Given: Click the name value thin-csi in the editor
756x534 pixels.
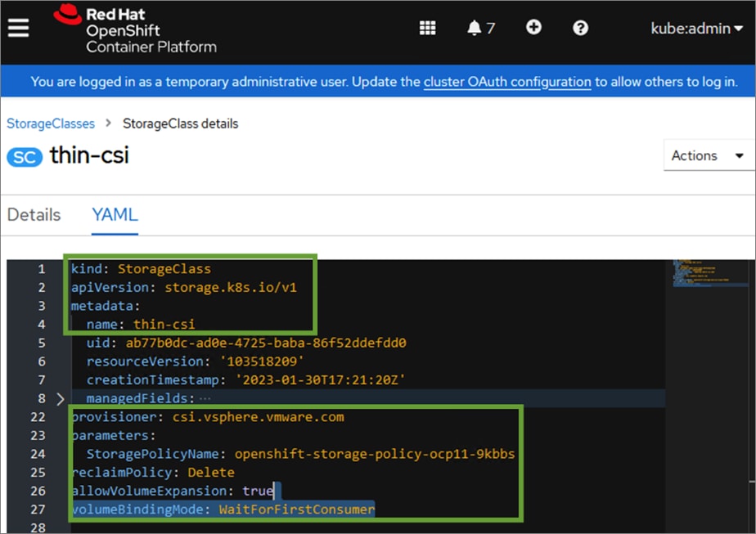Looking at the screenshot, I should pos(164,325).
